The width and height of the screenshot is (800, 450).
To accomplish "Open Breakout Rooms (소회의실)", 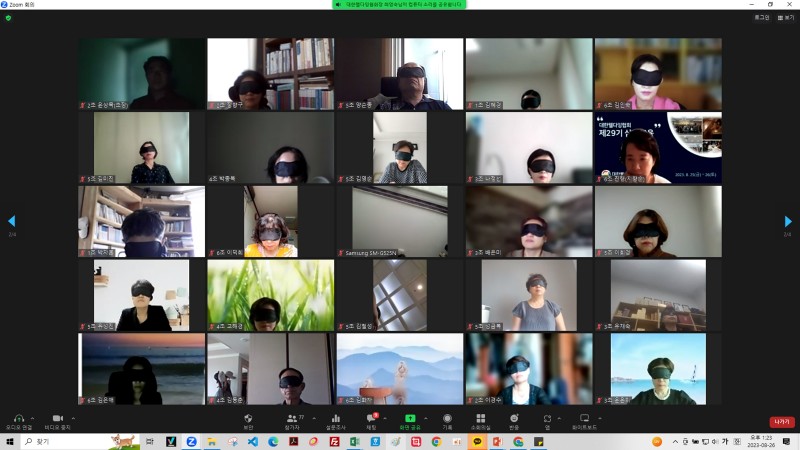I will tap(480, 420).
